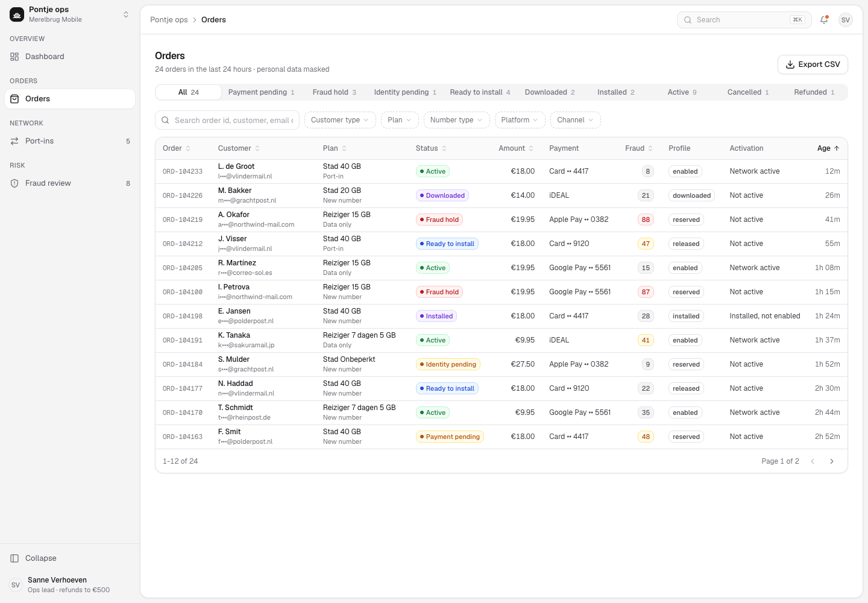Open the Platform filter dropdown
Image resolution: width=868 pixels, height=603 pixels.
point(520,120)
